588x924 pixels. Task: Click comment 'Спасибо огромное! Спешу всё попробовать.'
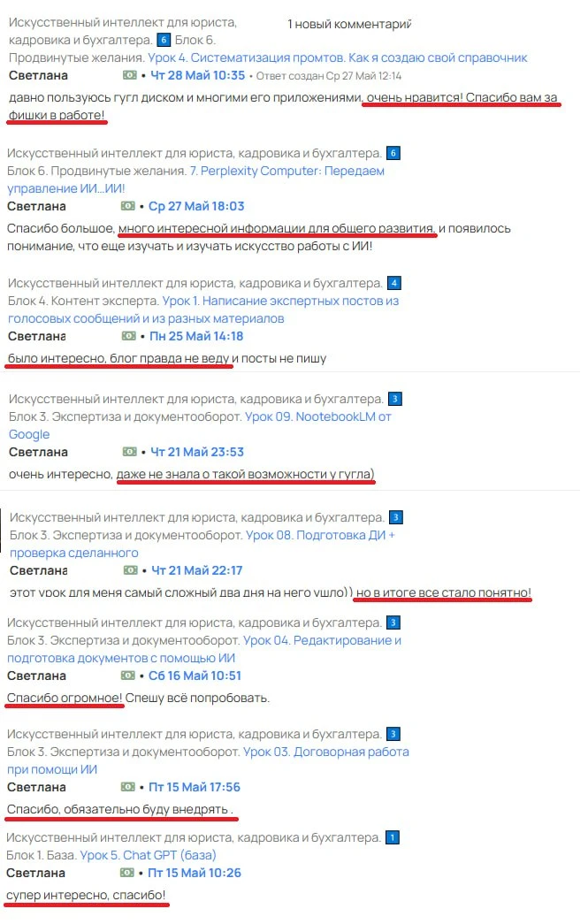tap(138, 698)
